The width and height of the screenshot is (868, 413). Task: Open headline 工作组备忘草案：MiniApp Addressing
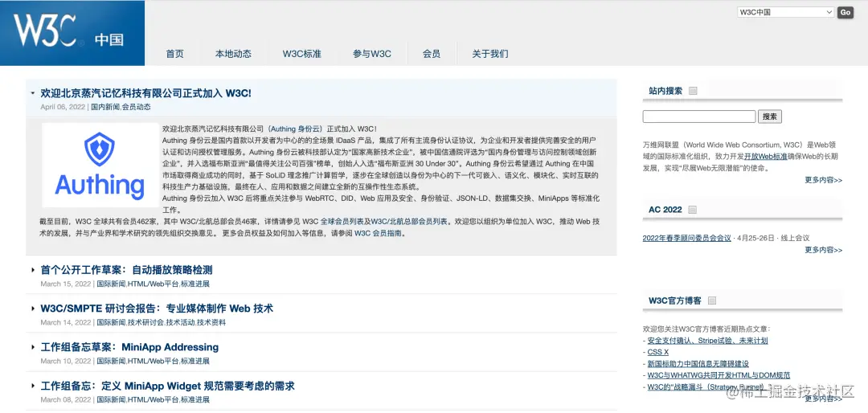(129, 347)
